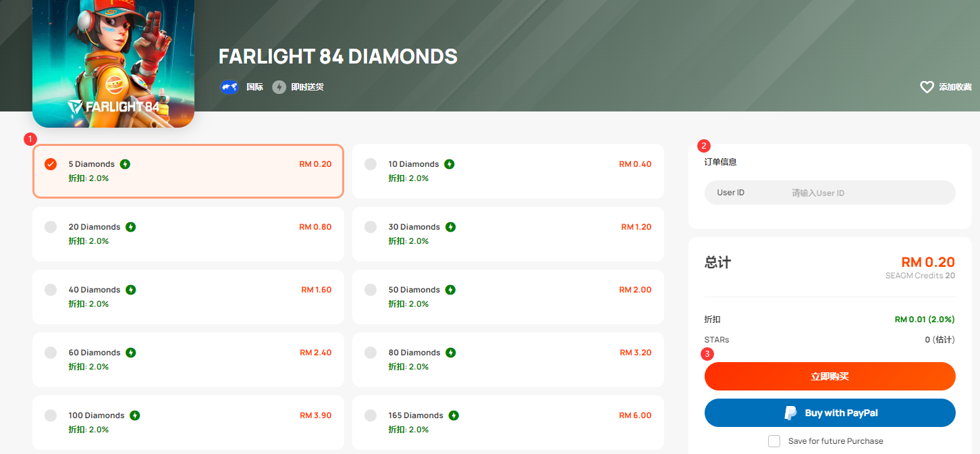This screenshot has height=454, width=980.
Task: Click Buy with PayPal button
Action: pyautogui.click(x=830, y=413)
